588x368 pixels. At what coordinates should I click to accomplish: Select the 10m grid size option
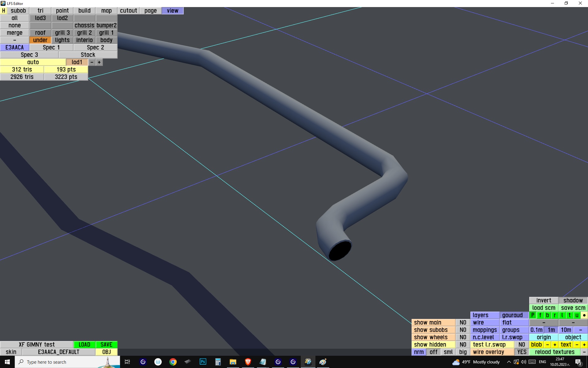point(566,330)
